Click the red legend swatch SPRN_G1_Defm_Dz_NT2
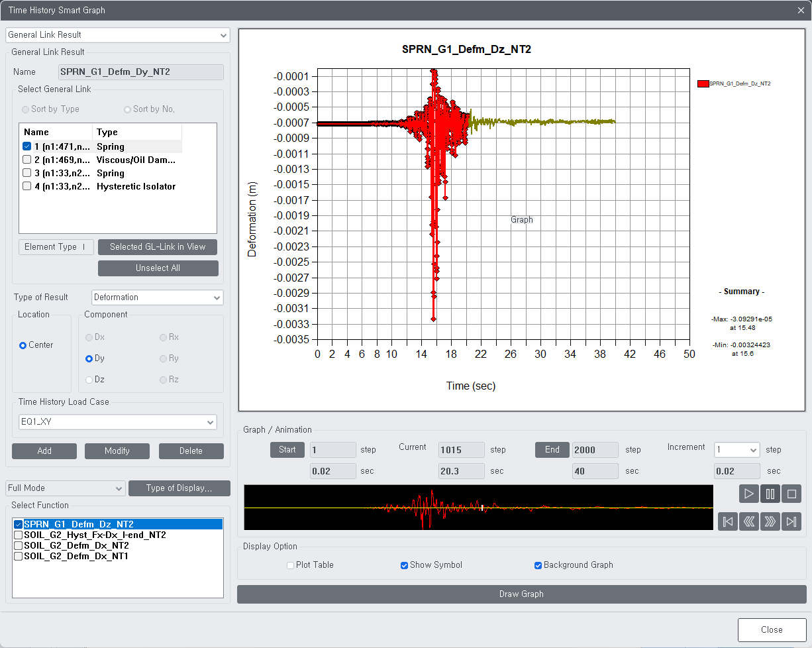The image size is (812, 648). point(703,83)
